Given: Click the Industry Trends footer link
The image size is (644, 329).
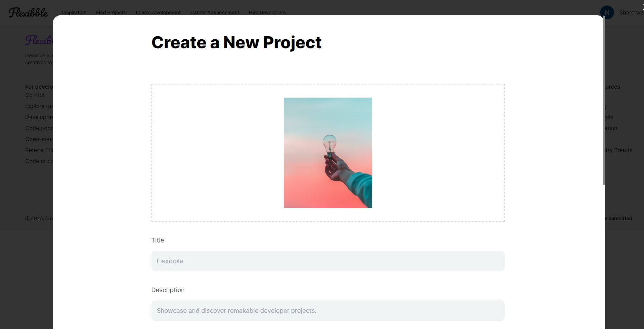Looking at the screenshot, I should point(619,150).
